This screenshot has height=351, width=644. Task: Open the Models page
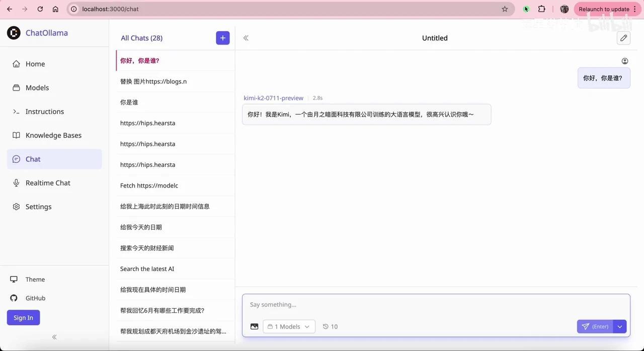coord(54,87)
